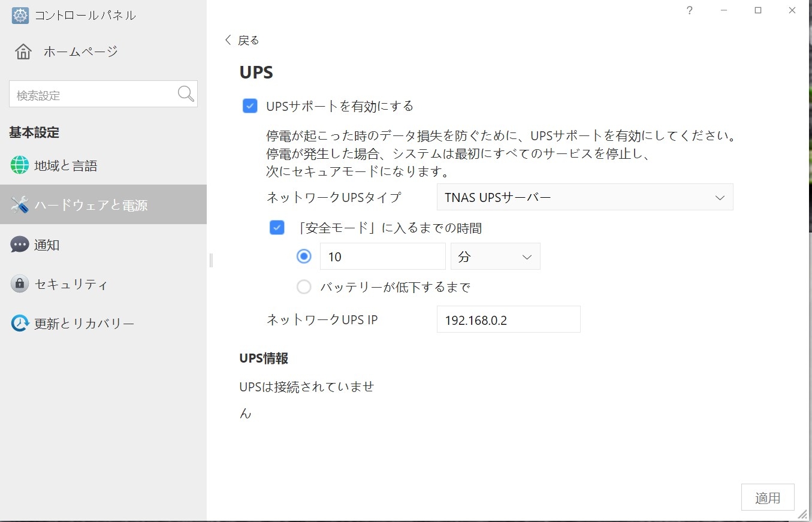Click the ネットワークUPS IP address field
Image resolution: width=812 pixels, height=522 pixels.
(508, 319)
